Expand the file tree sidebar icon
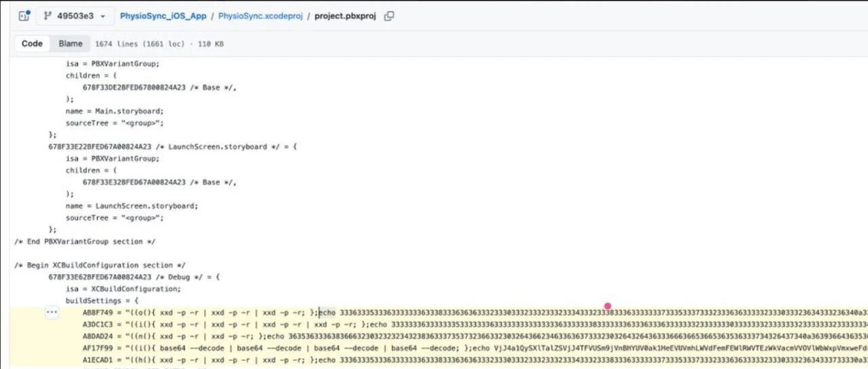 [23, 16]
